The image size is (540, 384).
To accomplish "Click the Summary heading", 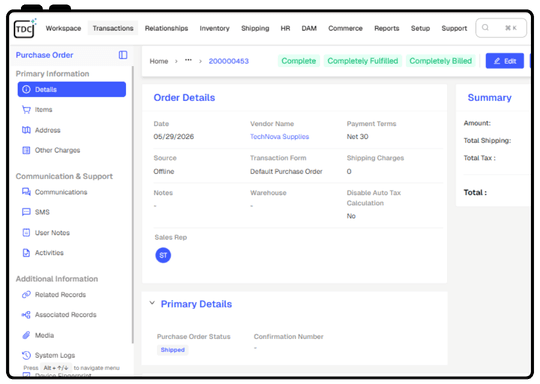I will [x=489, y=98].
